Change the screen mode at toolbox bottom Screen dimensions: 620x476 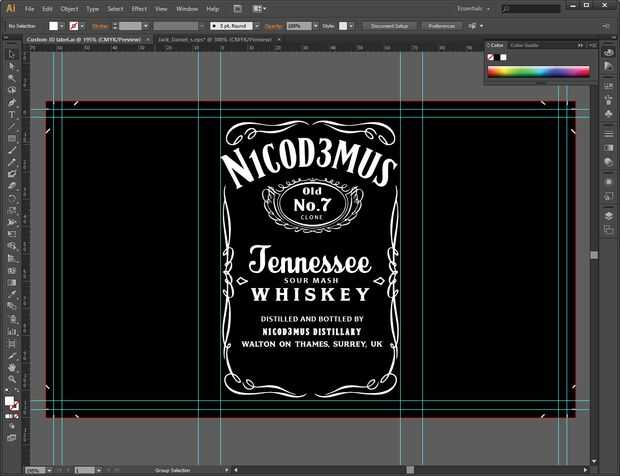(x=12, y=438)
